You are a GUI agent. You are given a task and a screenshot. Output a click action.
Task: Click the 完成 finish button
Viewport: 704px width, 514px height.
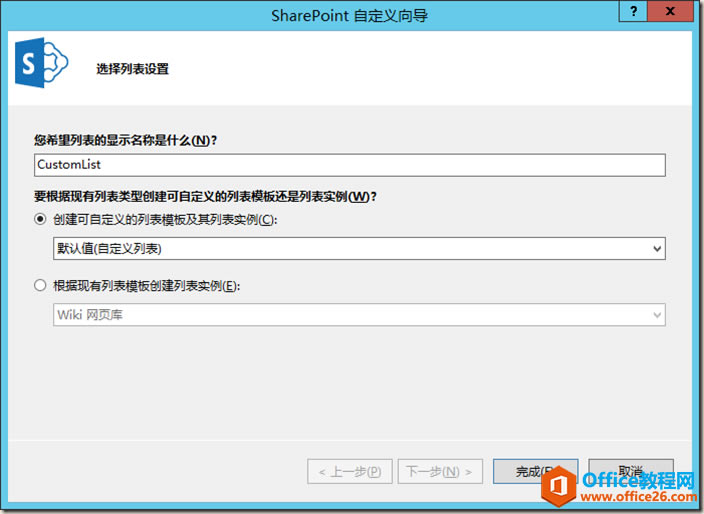[535, 471]
